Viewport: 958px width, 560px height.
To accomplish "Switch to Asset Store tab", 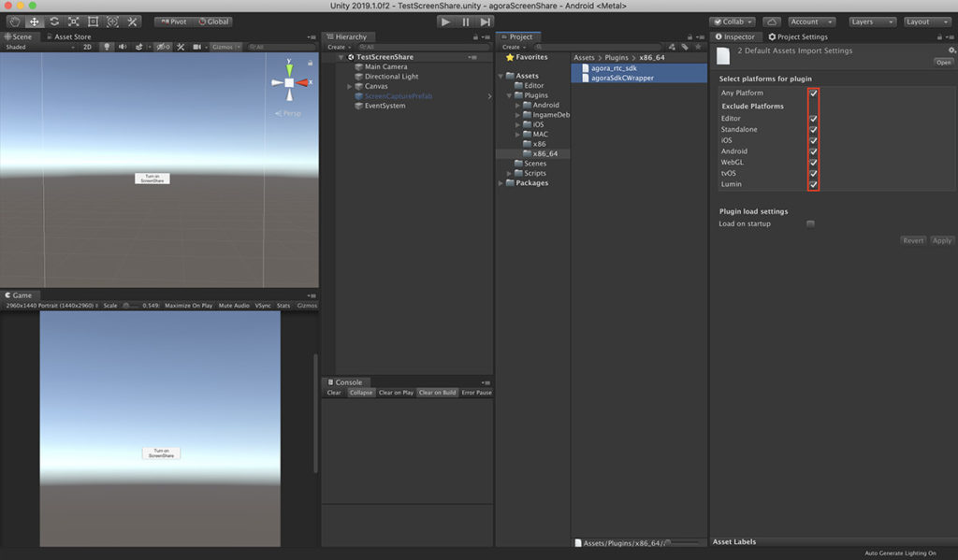I will coord(67,36).
